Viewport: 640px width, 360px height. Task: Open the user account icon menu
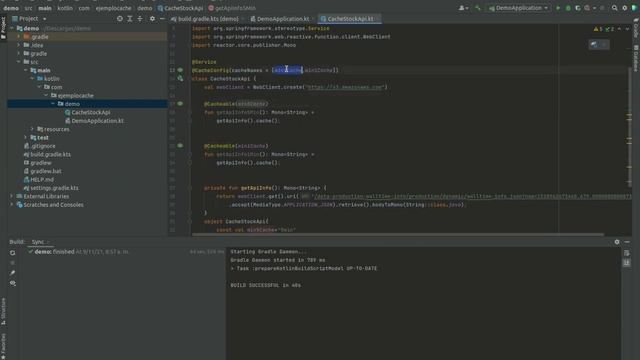[x=463, y=8]
